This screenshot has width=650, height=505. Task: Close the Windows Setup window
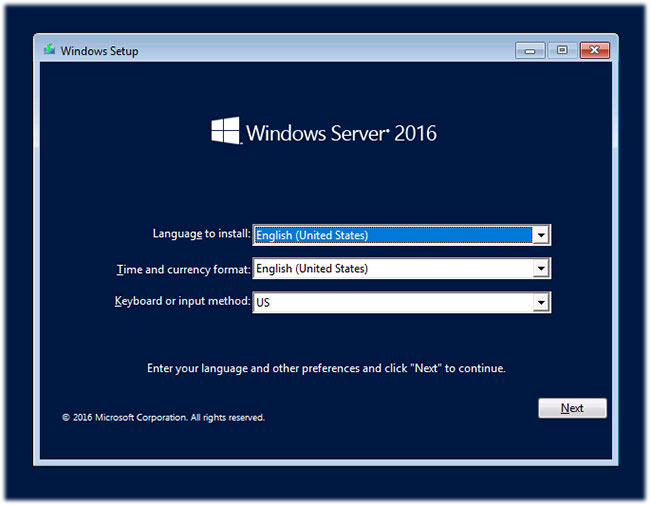[594, 51]
